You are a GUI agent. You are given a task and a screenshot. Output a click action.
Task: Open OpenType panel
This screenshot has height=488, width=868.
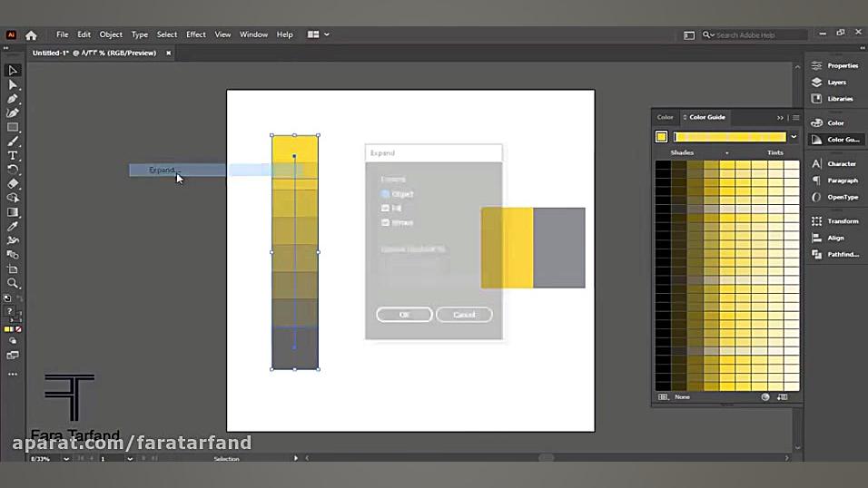(834, 197)
